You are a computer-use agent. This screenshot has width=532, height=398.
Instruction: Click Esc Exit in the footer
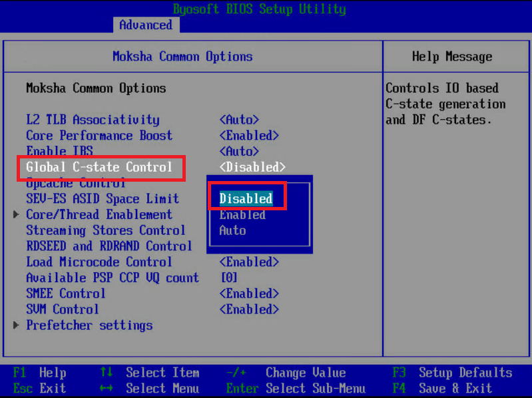pos(39,388)
